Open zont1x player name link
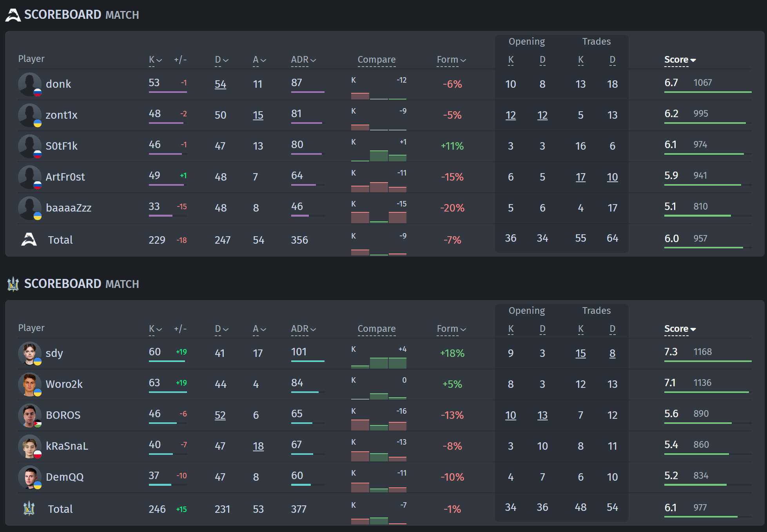This screenshot has height=532, width=767. [x=62, y=115]
